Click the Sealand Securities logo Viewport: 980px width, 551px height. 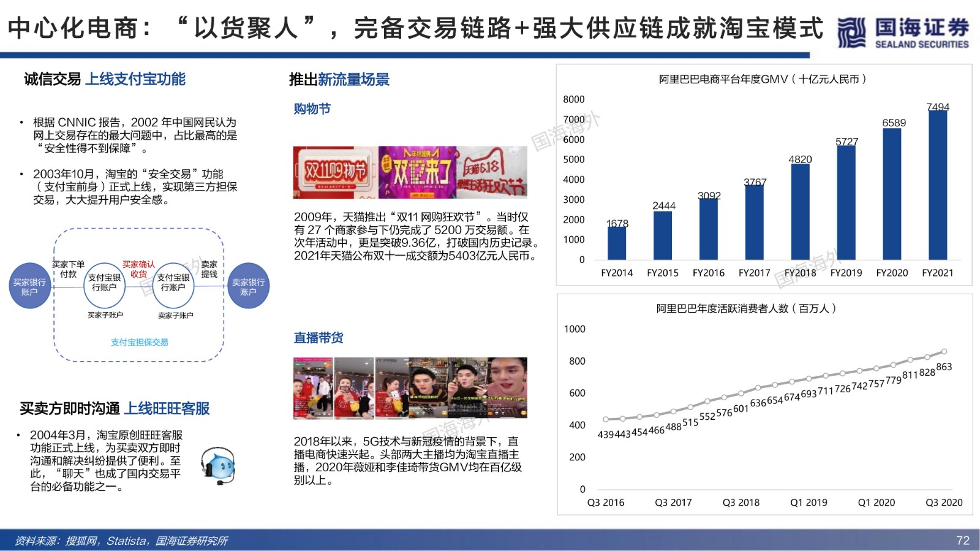(x=903, y=33)
